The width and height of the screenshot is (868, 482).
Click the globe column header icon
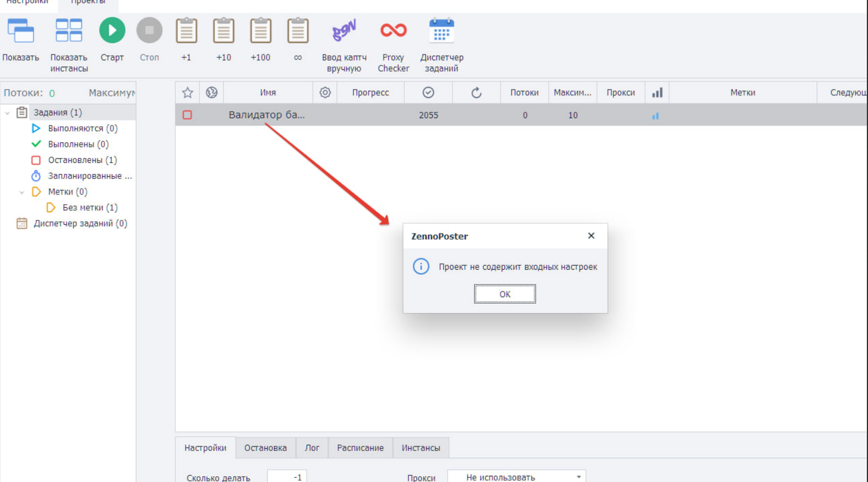212,92
